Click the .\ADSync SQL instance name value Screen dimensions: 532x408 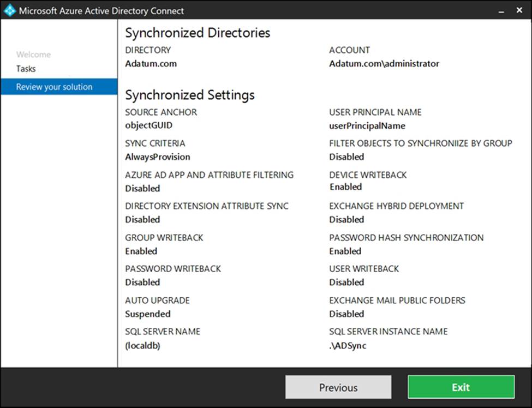(348, 345)
